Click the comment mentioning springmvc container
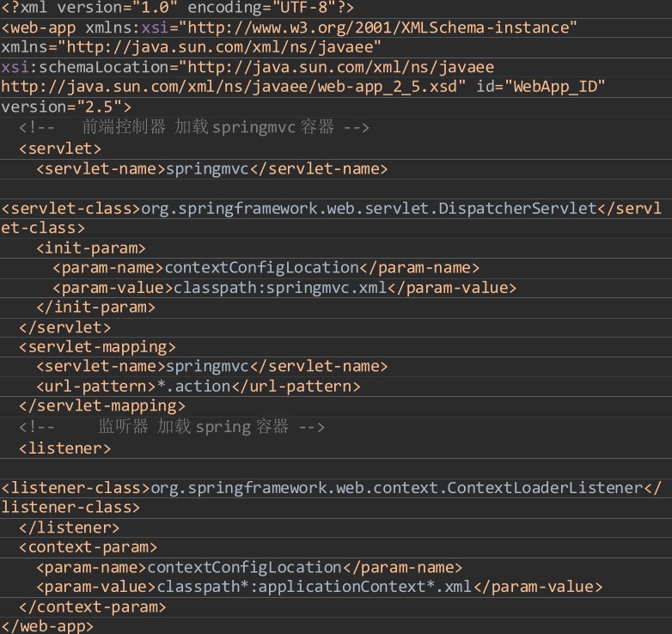The height and width of the screenshot is (634, 672). (194, 127)
